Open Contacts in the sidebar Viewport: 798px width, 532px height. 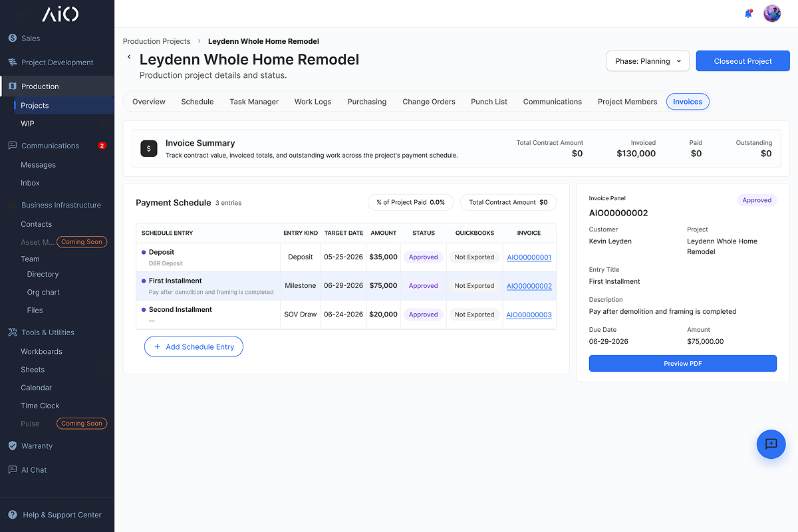coord(36,224)
